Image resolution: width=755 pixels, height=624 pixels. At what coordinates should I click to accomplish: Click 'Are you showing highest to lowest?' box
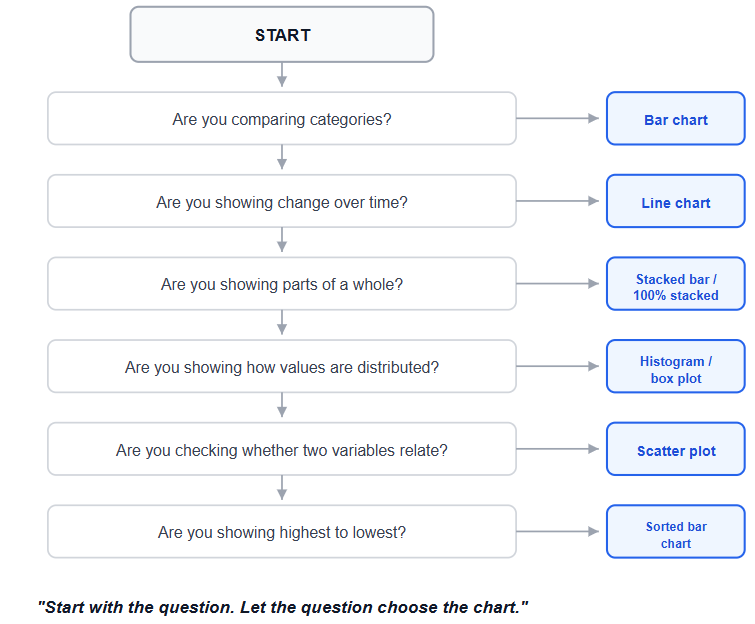(x=282, y=532)
